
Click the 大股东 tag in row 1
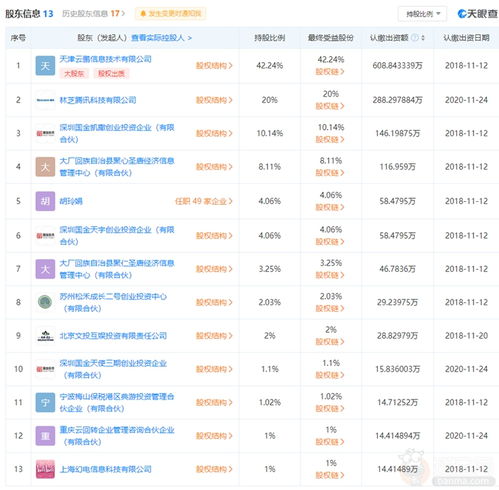pyautogui.click(x=74, y=73)
